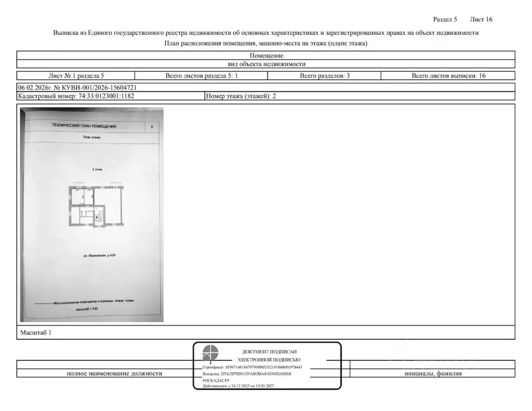Select the КУВИ-001/2026-15604721 request number line
Viewport: 532px width, 411px height.
[81, 87]
